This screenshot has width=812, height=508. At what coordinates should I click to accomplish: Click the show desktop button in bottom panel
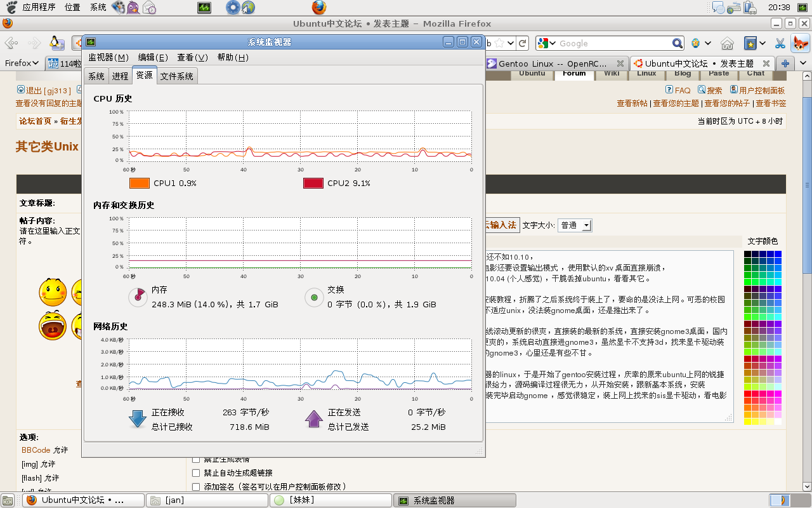pyautogui.click(x=8, y=500)
